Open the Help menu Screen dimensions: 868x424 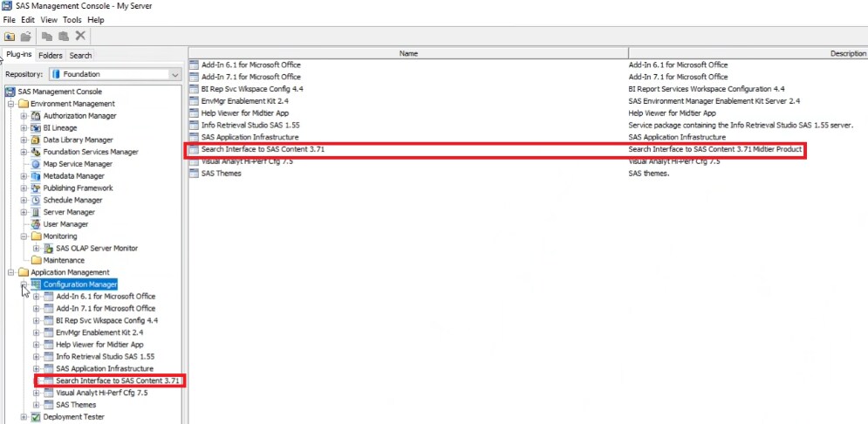click(x=96, y=20)
